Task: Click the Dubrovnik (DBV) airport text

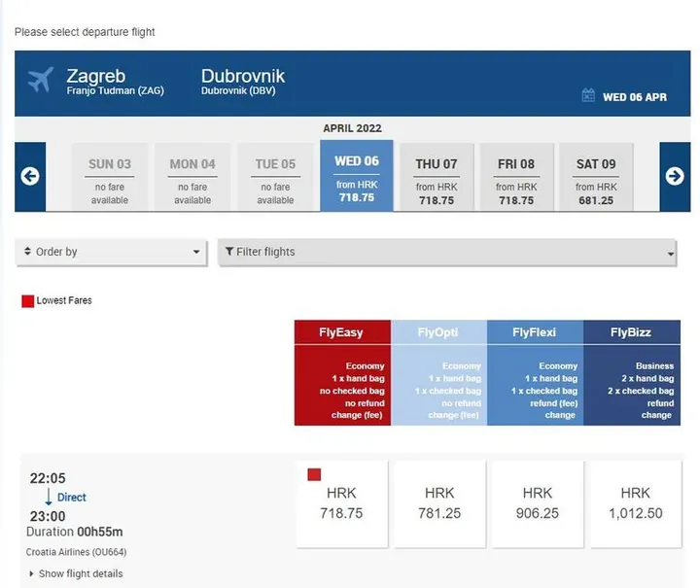Action: tap(238, 91)
